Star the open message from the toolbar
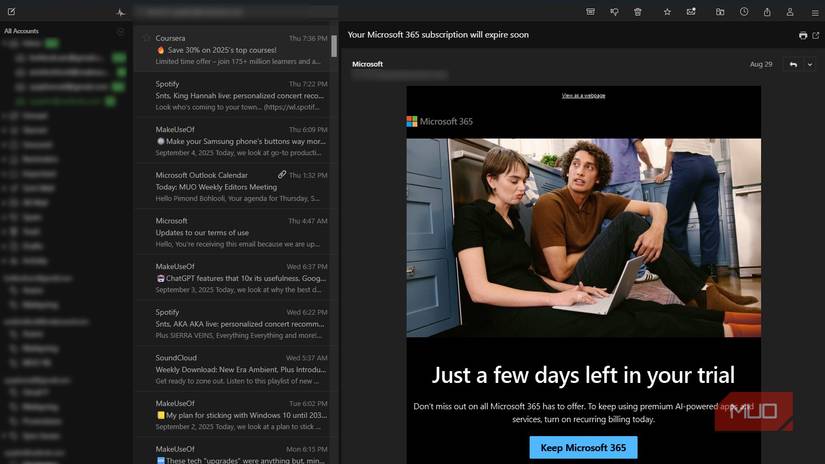 click(667, 12)
